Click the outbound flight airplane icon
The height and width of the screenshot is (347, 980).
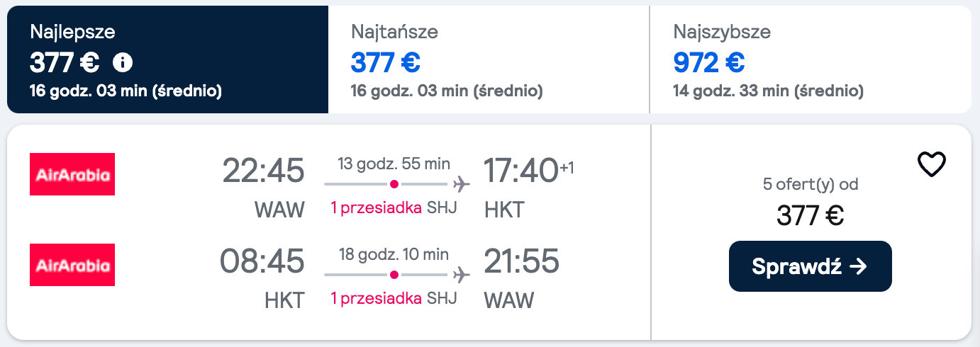point(461,185)
